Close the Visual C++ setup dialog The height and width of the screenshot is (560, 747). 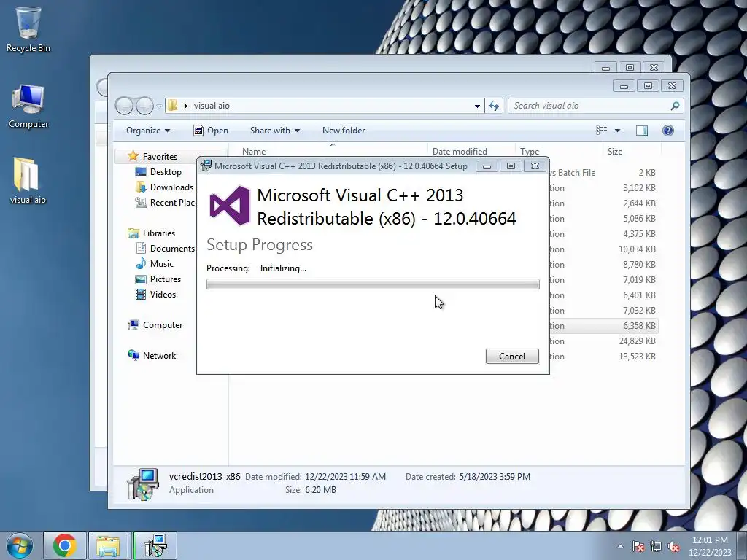535,166
